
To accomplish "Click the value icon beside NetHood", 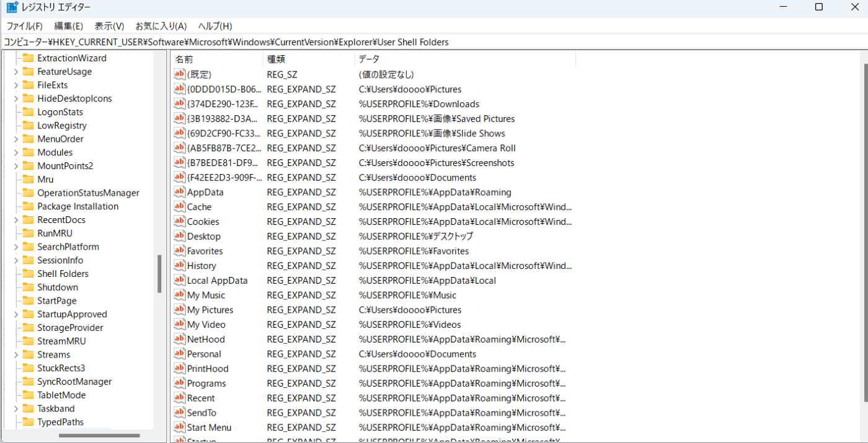I will coord(180,339).
